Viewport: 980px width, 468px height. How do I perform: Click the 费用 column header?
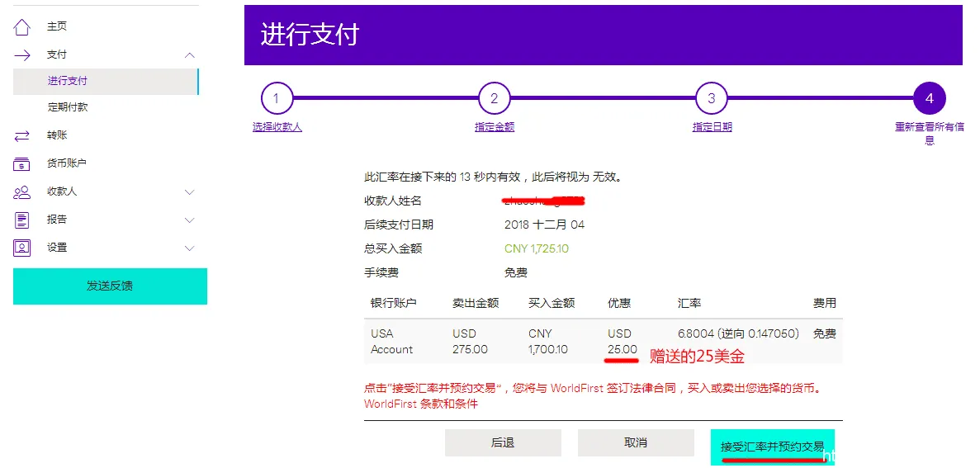tap(825, 303)
